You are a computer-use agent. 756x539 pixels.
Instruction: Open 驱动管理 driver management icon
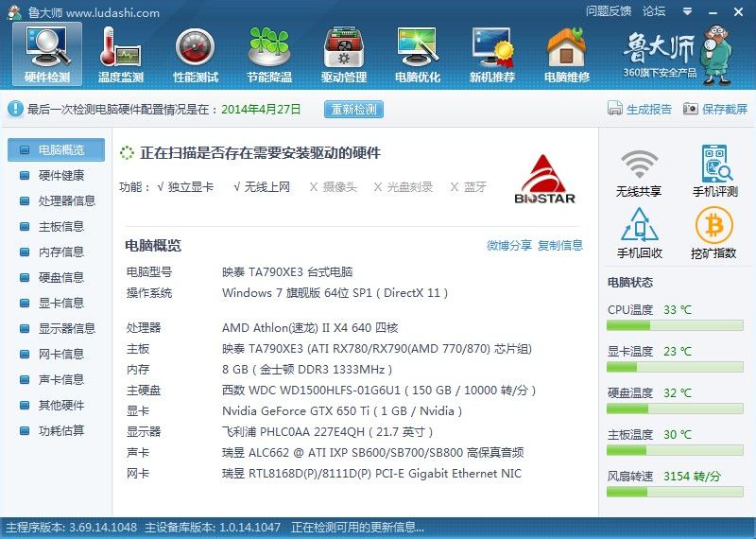pos(344,55)
